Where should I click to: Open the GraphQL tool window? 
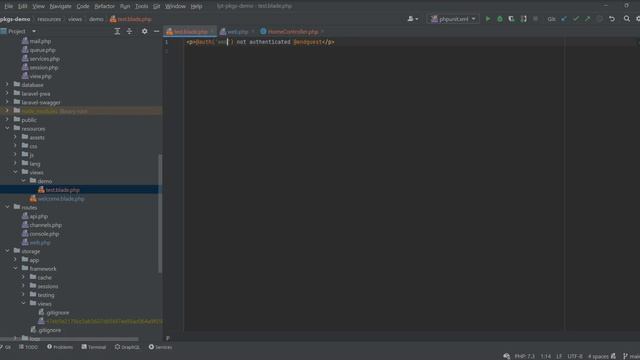coord(127,347)
